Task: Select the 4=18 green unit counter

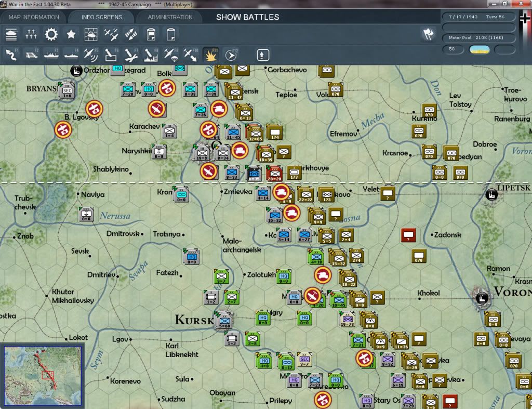Action: [316, 257]
